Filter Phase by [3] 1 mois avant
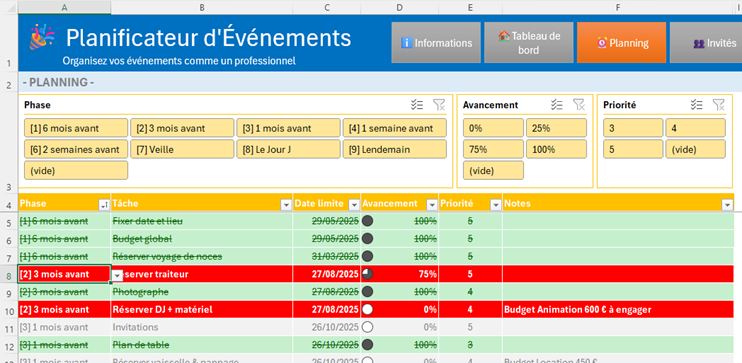Viewport: 742px width, 363px height. 288,128
